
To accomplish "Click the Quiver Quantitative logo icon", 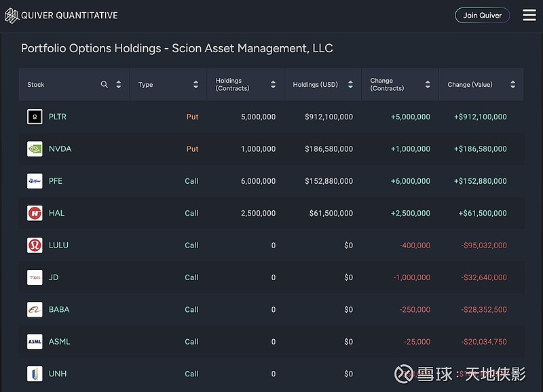I will pyautogui.click(x=11, y=15).
